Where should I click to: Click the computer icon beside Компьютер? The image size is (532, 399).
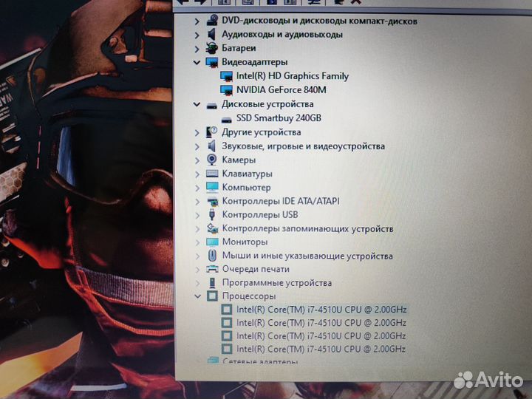click(212, 187)
